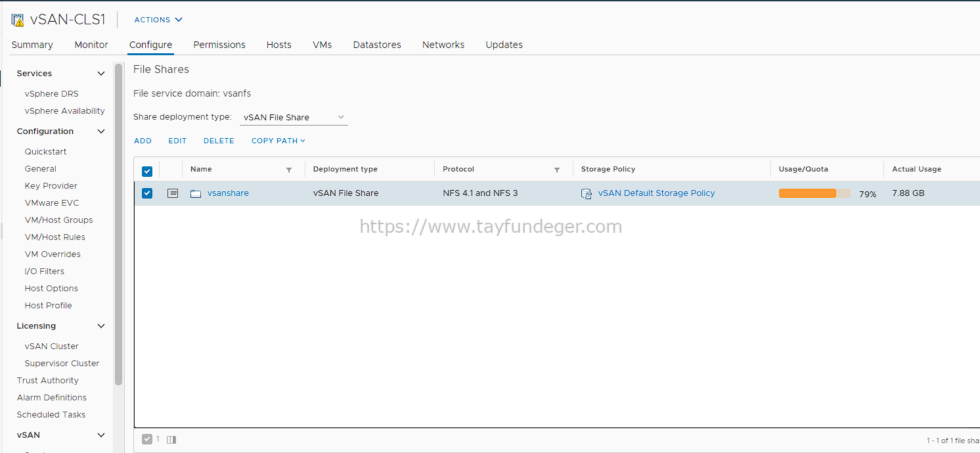
Task: Switch to the Monitor tab
Action: [91, 45]
